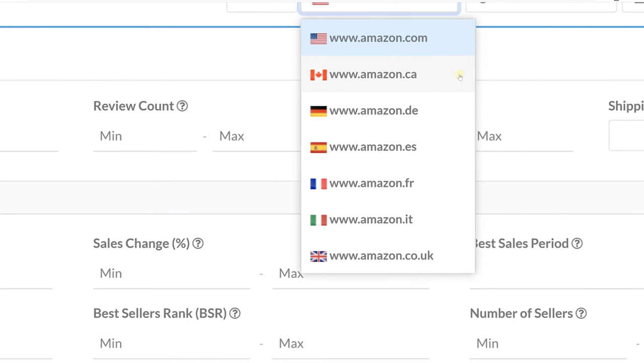Click Best Sellers Rank help icon
Viewport: 644px width, 363px height.
pyautogui.click(x=235, y=314)
